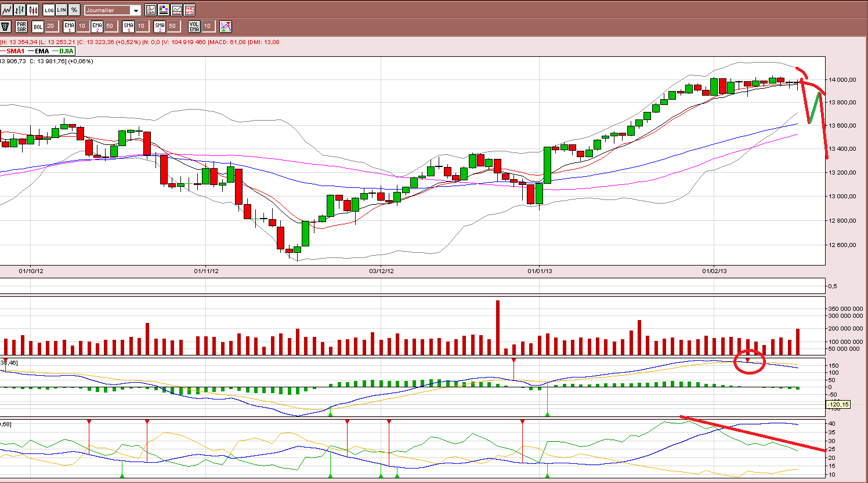Click the low value 'L: 13 253,21'

pyautogui.click(x=58, y=42)
